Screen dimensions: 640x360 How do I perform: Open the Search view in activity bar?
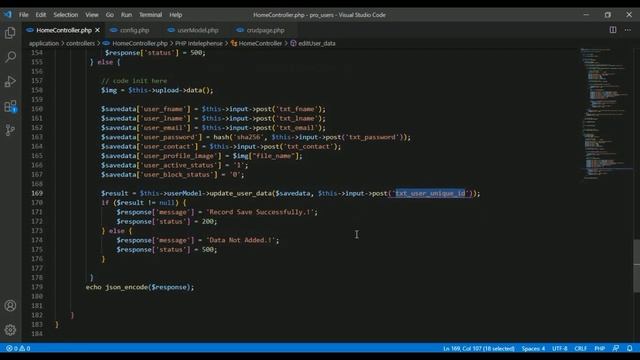(10, 57)
